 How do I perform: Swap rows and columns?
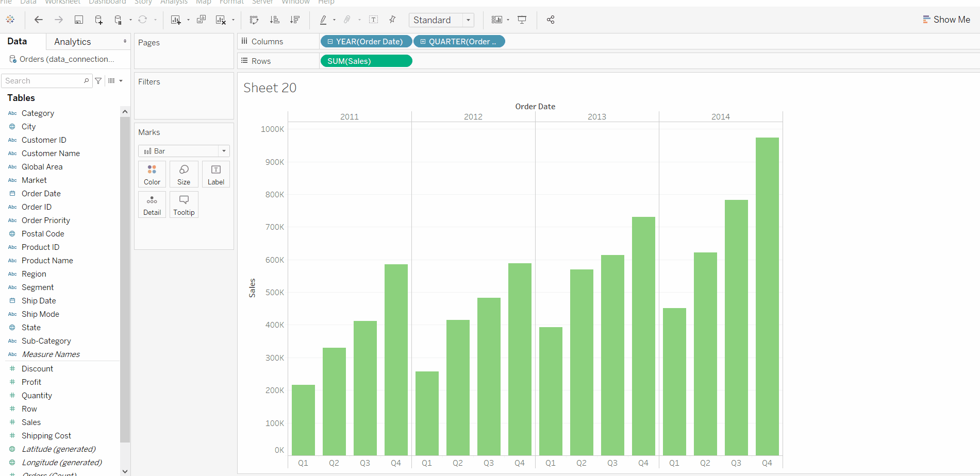(x=254, y=20)
